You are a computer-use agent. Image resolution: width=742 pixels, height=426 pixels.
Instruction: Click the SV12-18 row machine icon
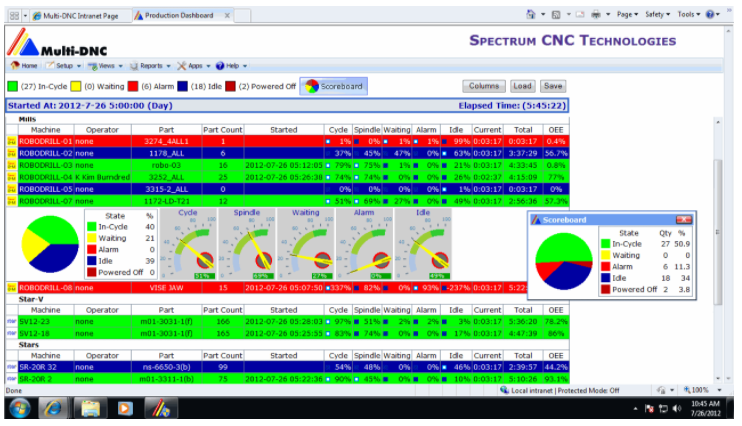tap(11, 333)
